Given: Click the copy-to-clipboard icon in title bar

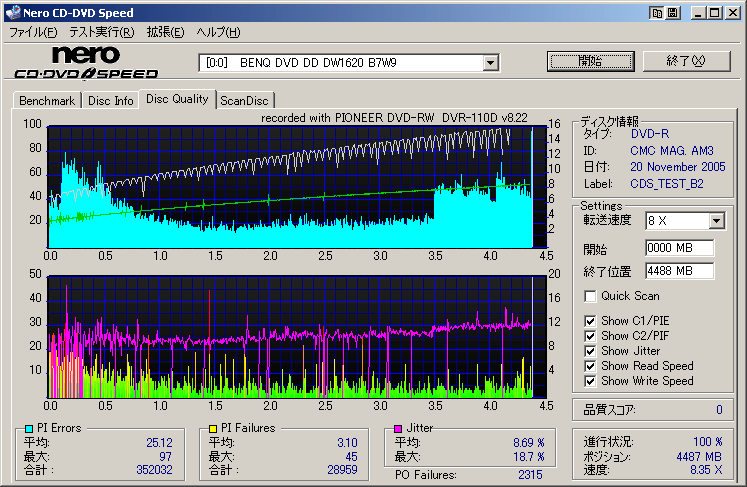Looking at the screenshot, I should (x=657, y=13).
